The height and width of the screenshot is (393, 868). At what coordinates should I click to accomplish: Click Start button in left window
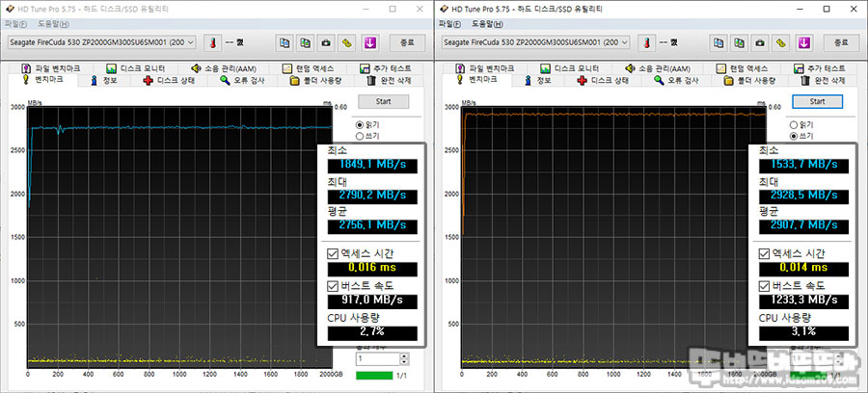pos(383,102)
